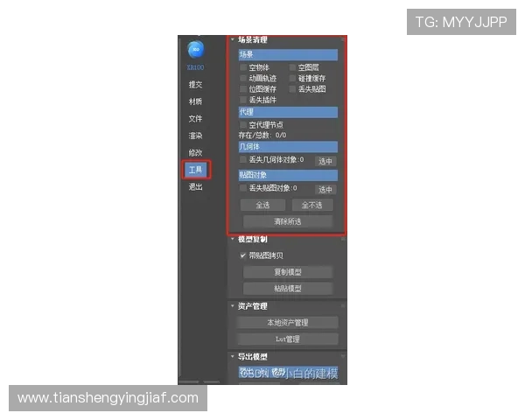Click the 全不选 button

click(312, 205)
